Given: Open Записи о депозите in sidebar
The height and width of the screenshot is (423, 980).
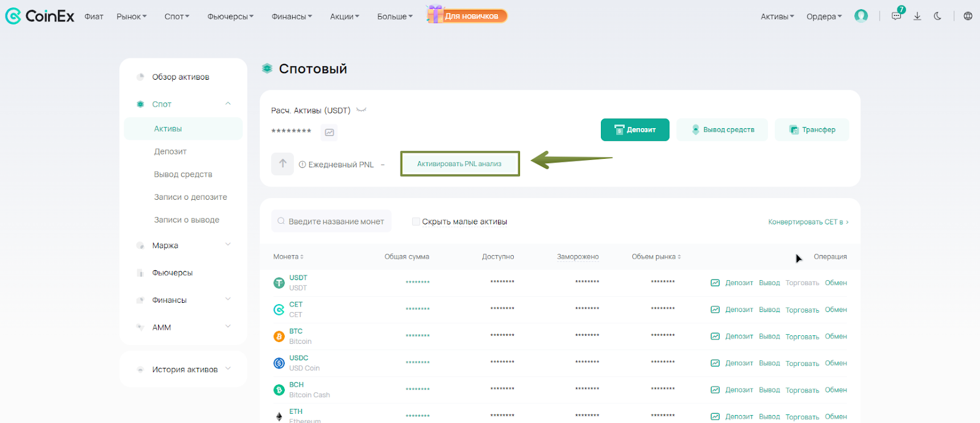Looking at the screenshot, I should coord(190,197).
